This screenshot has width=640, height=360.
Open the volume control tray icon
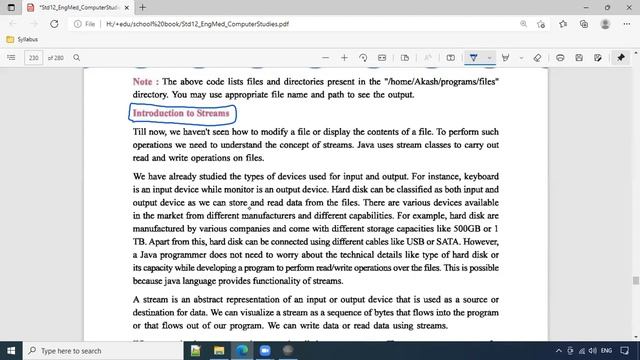coord(593,351)
